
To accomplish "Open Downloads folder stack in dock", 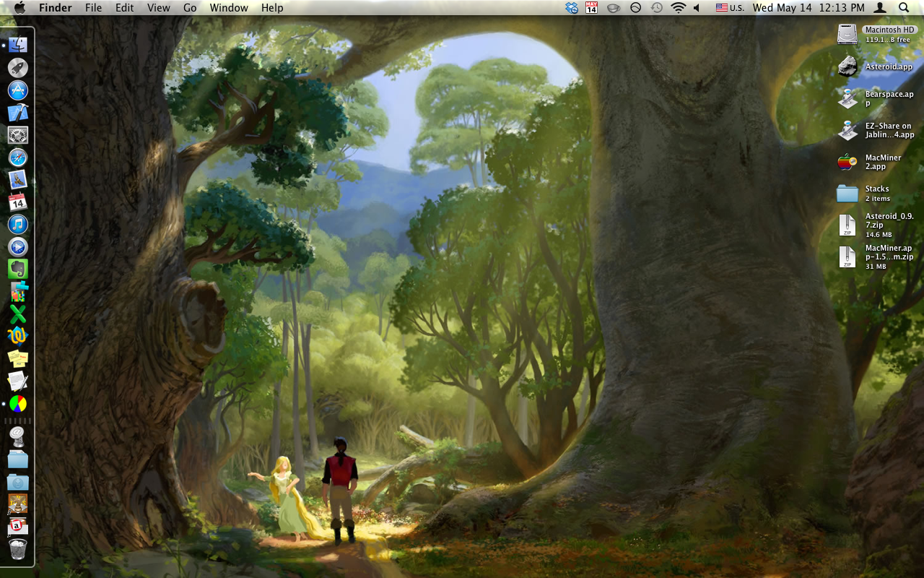I will pos(17,481).
